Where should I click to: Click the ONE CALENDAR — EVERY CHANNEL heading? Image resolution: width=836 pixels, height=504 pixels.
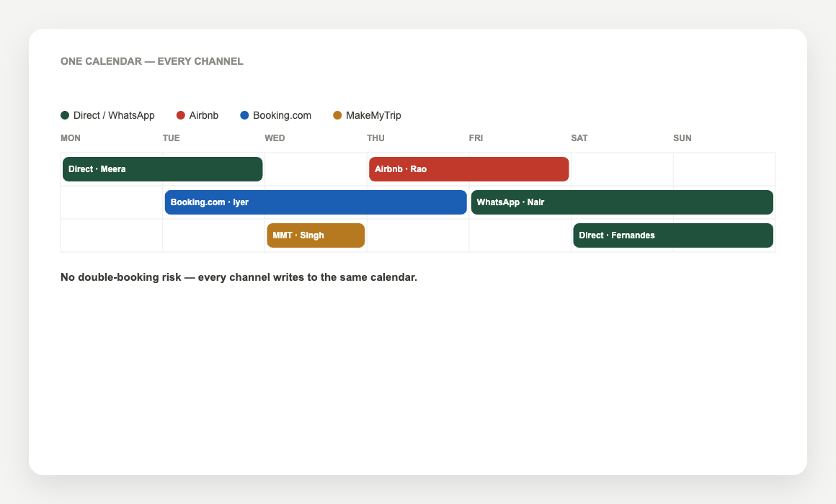point(152,61)
